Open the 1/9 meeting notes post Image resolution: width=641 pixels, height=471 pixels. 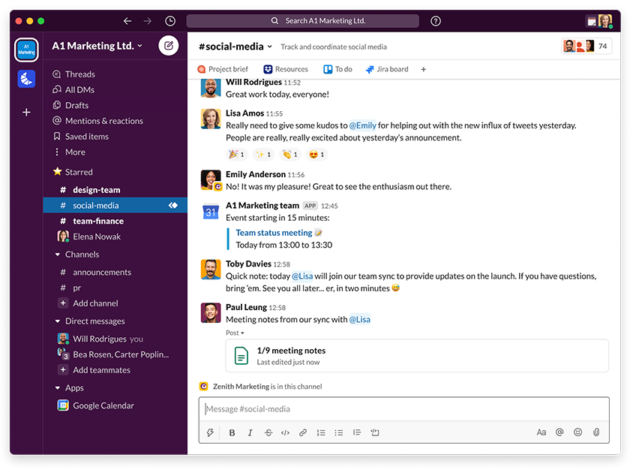click(x=417, y=356)
